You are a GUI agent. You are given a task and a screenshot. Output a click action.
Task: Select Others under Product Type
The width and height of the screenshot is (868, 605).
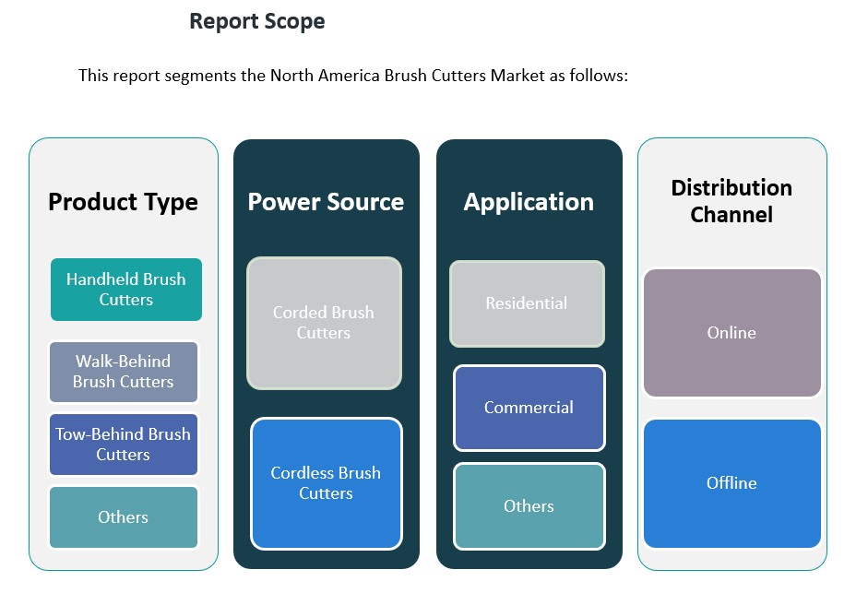(x=123, y=517)
